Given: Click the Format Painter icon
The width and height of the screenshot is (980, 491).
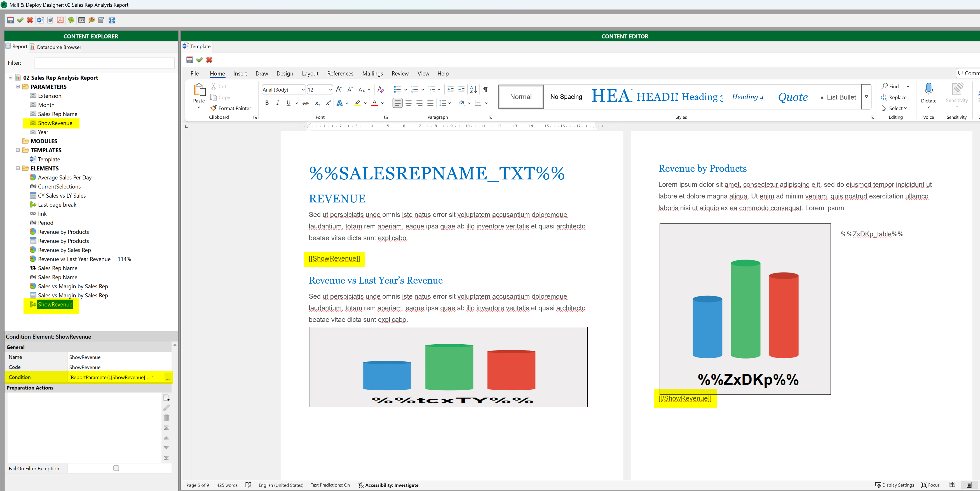Looking at the screenshot, I should (214, 108).
